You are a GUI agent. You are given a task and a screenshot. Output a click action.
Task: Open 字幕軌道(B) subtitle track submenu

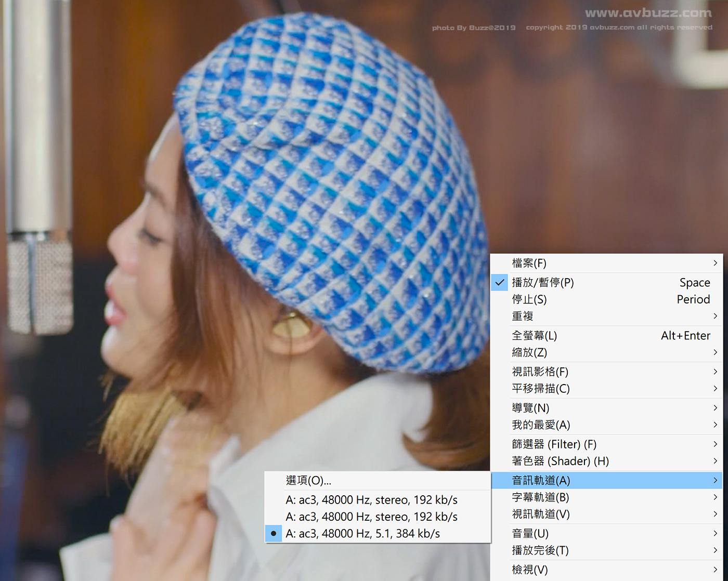click(x=540, y=497)
